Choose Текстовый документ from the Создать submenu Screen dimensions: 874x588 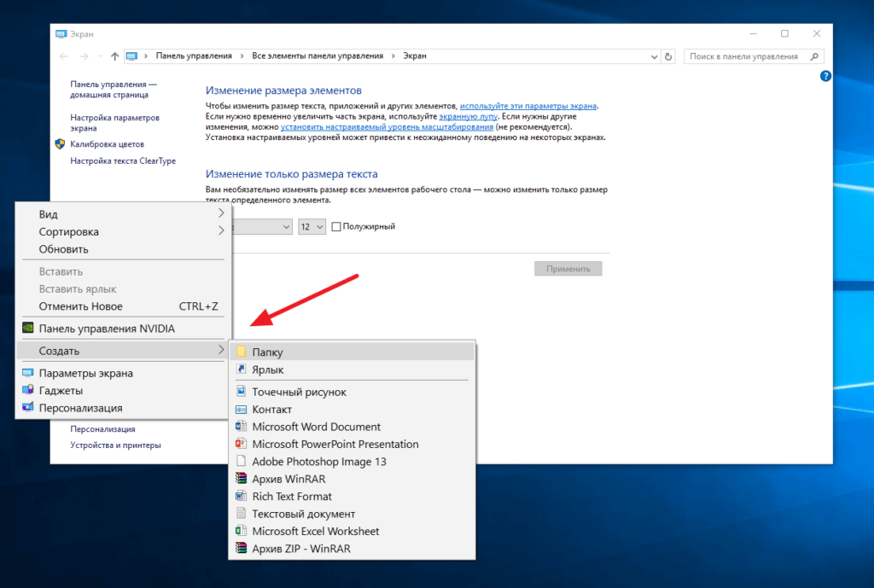(353, 513)
